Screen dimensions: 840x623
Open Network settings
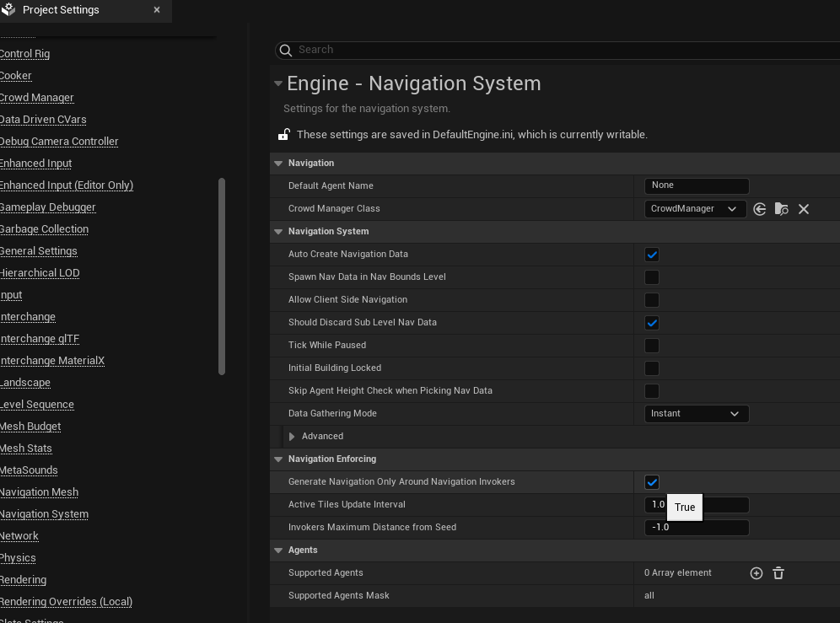coord(19,537)
